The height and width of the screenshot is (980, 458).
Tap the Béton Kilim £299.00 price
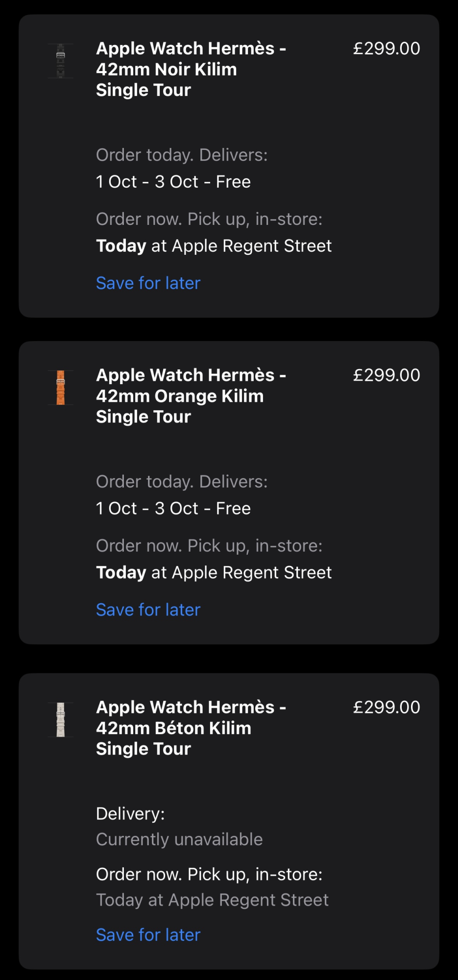pyautogui.click(x=386, y=708)
